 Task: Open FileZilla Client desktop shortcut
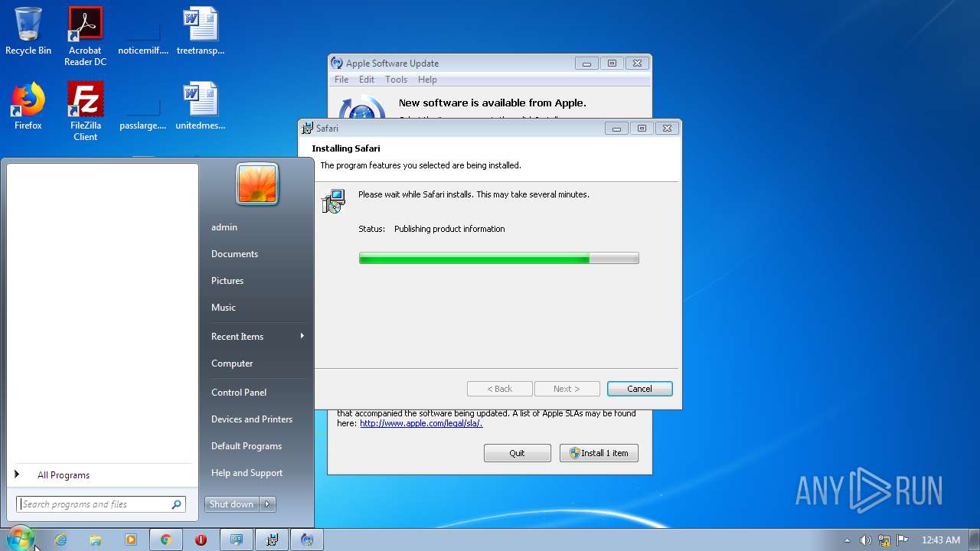point(85,112)
